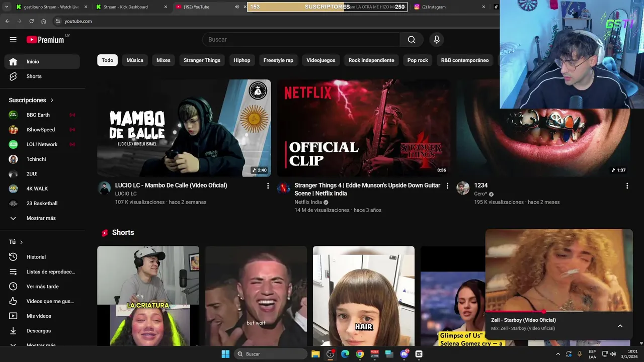Reload the page in browser toolbar
The width and height of the screenshot is (644, 362).
tap(31, 21)
